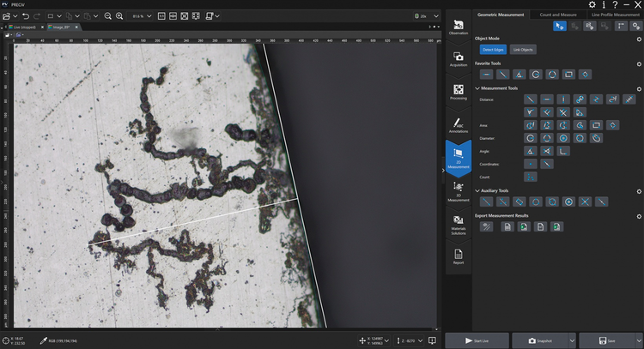Toggle the selection pointer tool
644x349 pixels.
pos(559,27)
